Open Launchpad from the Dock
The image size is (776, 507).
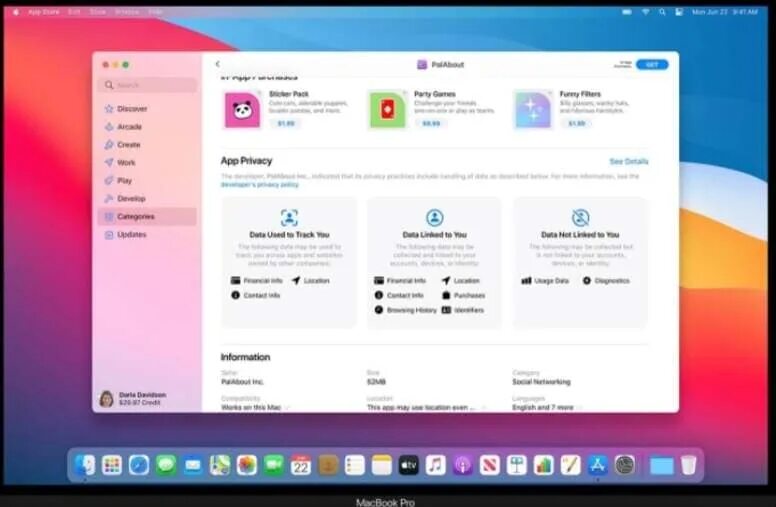pos(112,465)
